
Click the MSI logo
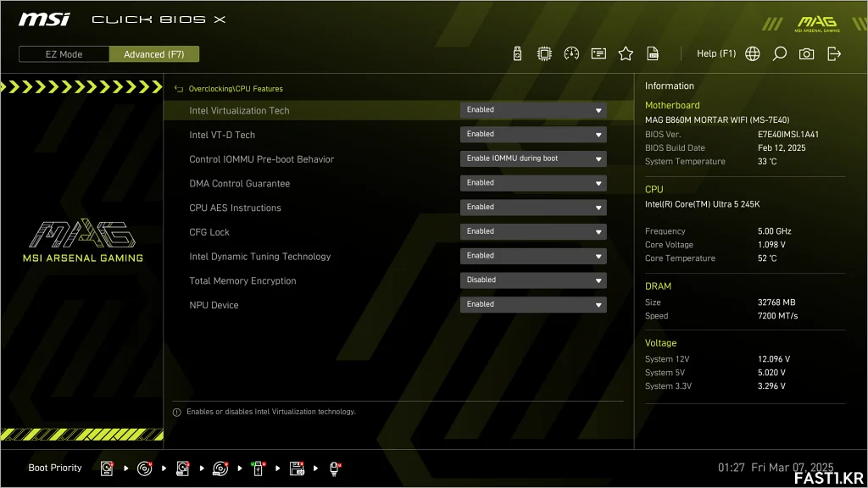[44, 20]
